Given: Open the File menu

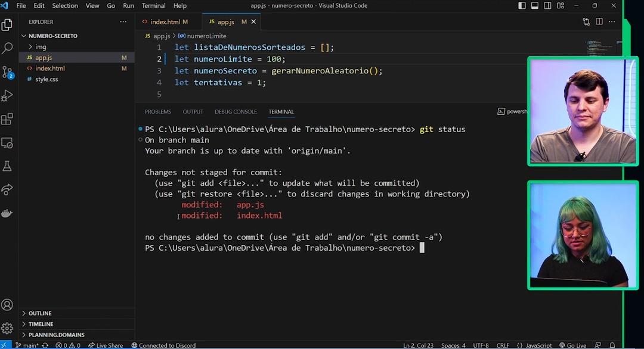Looking at the screenshot, I should [21, 6].
